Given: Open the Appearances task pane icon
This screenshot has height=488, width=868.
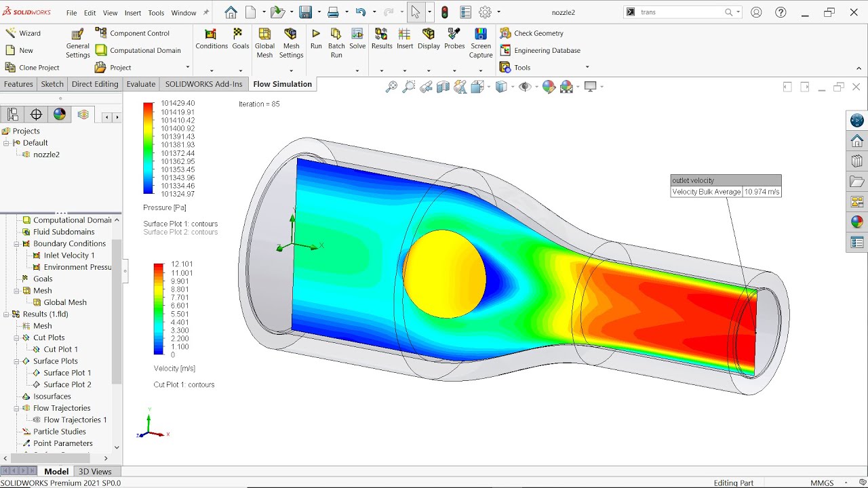Looking at the screenshot, I should tap(857, 221).
